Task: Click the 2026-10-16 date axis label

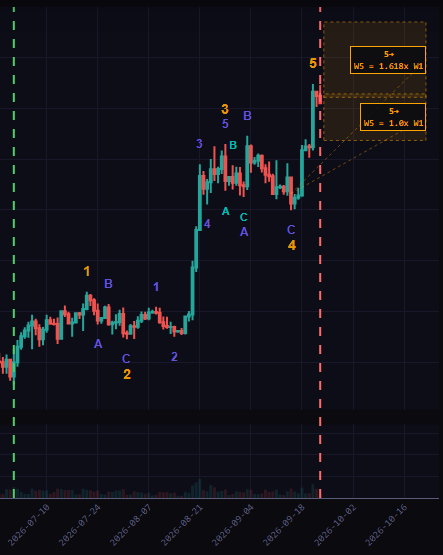Action: (386, 525)
